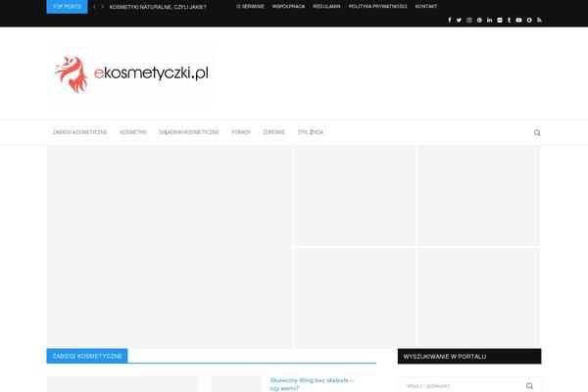Viewport: 588px width, 392px height.
Task: Select PORADY in main navigation
Action: 241,132
